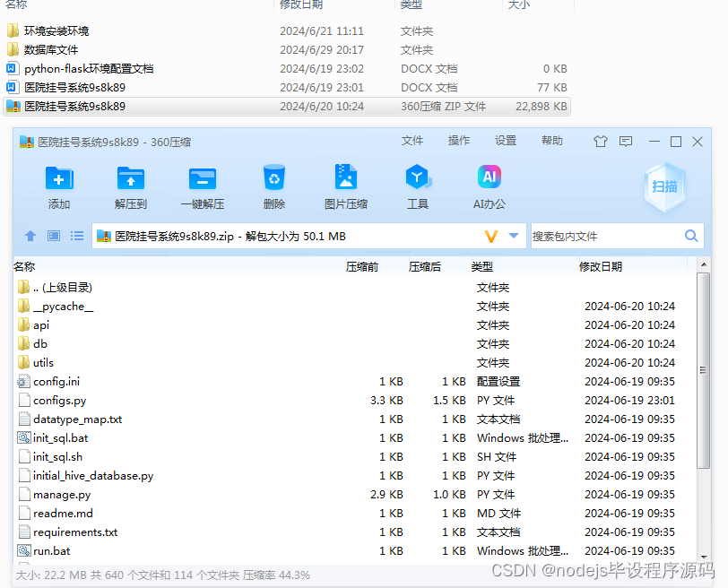Navigate up using the parent folder arrow
Viewport: 728px width, 588px height.
point(31,235)
